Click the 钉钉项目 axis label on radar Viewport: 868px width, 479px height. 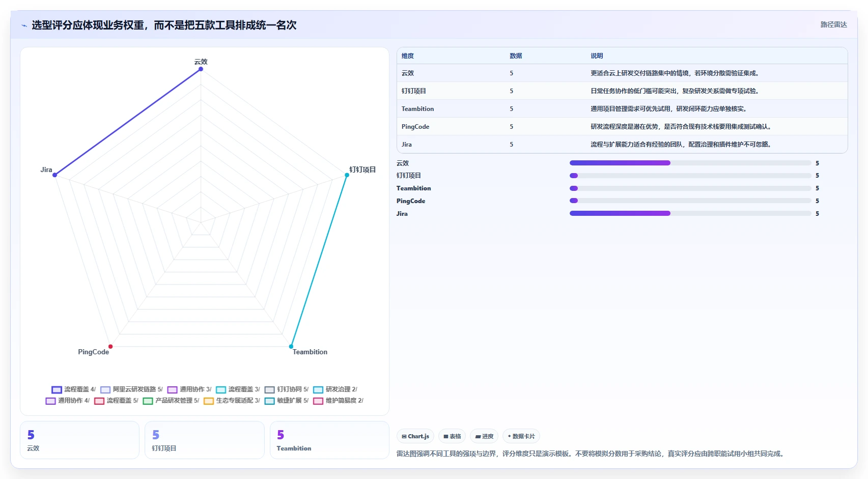click(362, 170)
